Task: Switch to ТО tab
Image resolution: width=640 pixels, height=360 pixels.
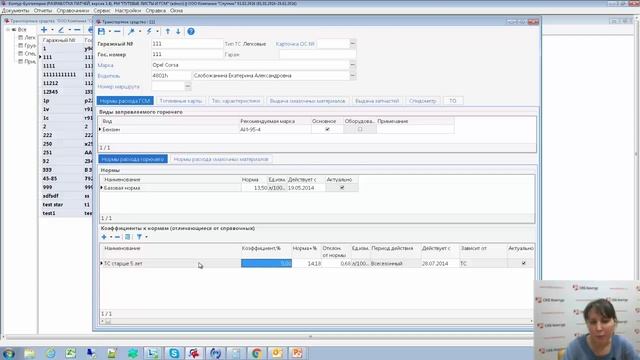Action: (453, 101)
